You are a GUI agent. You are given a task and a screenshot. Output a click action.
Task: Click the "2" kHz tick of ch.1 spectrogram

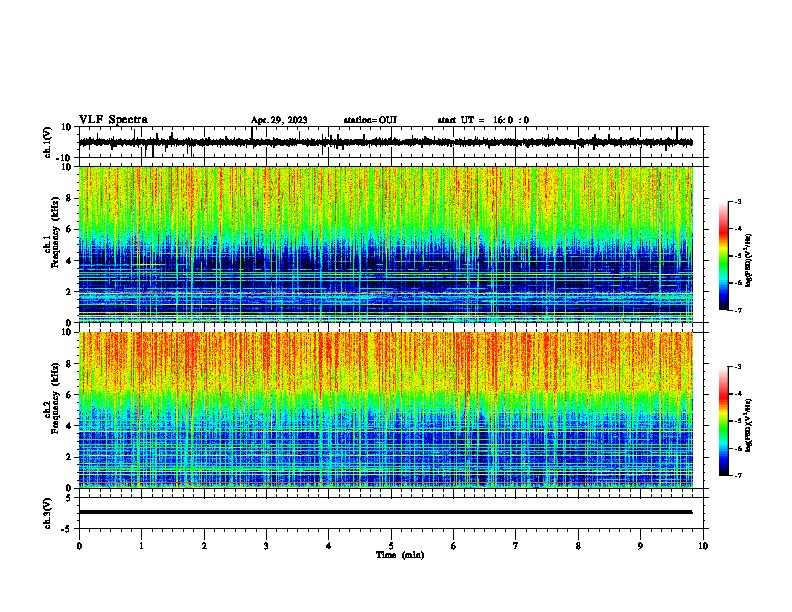[70, 292]
